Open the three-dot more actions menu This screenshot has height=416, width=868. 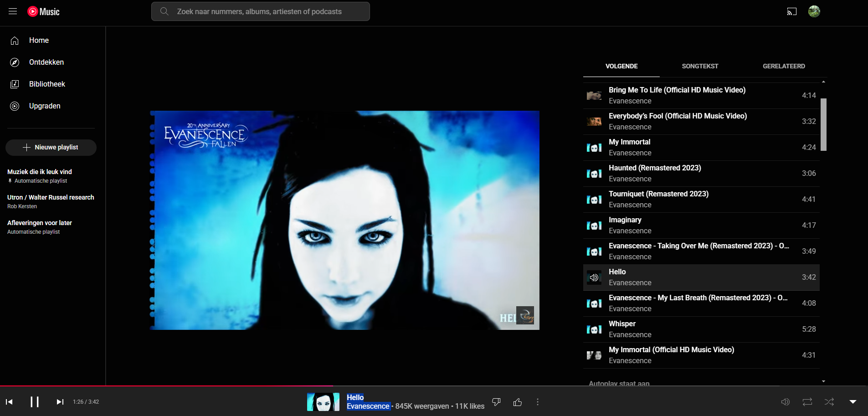coord(538,402)
